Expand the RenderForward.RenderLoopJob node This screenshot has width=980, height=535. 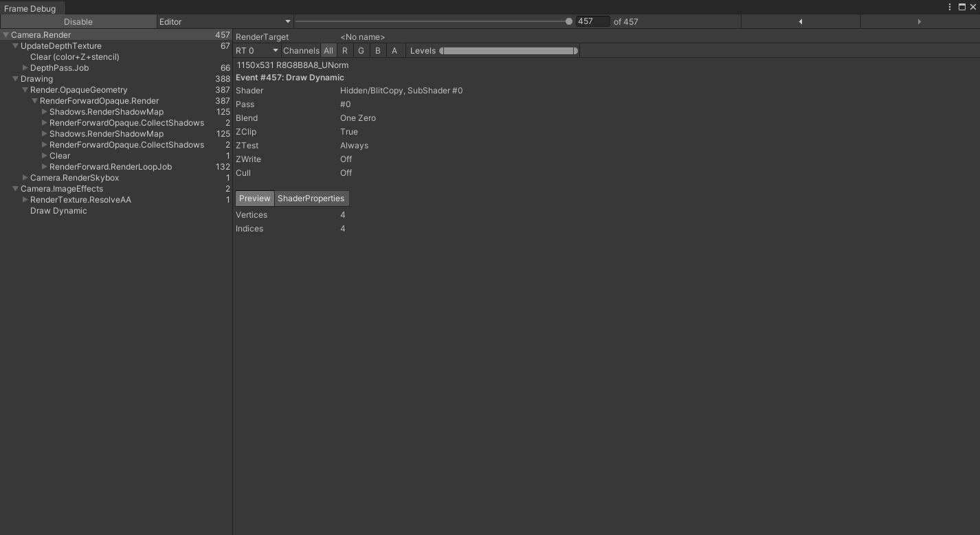44,167
